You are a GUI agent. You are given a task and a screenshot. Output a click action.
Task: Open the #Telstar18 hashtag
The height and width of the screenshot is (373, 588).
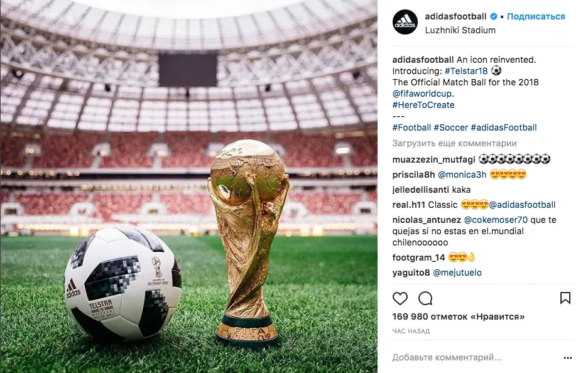[x=465, y=71]
